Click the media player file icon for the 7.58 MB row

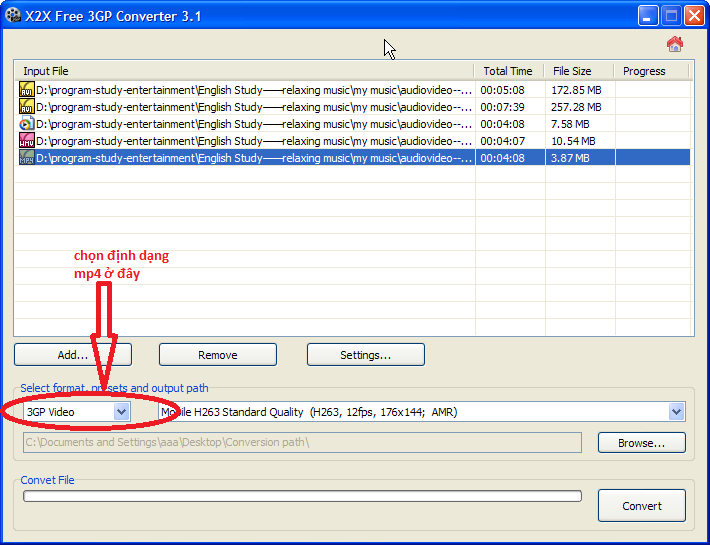coord(26,124)
